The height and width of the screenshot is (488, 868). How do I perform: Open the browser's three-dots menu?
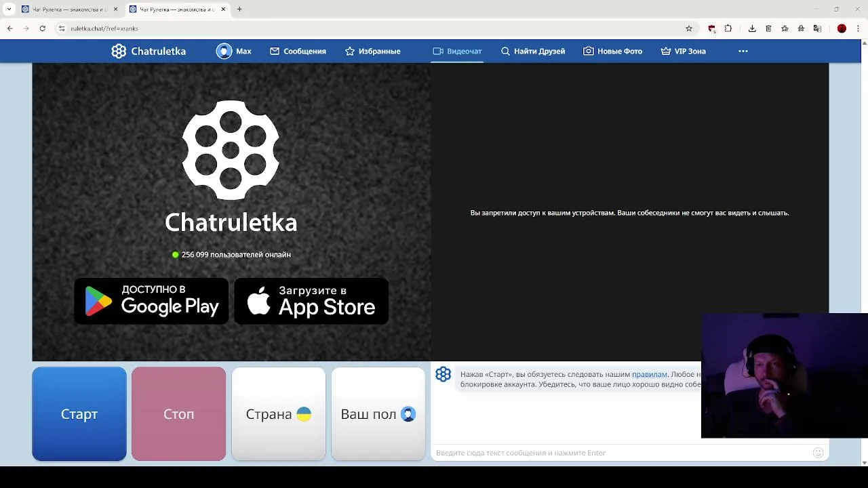point(859,28)
